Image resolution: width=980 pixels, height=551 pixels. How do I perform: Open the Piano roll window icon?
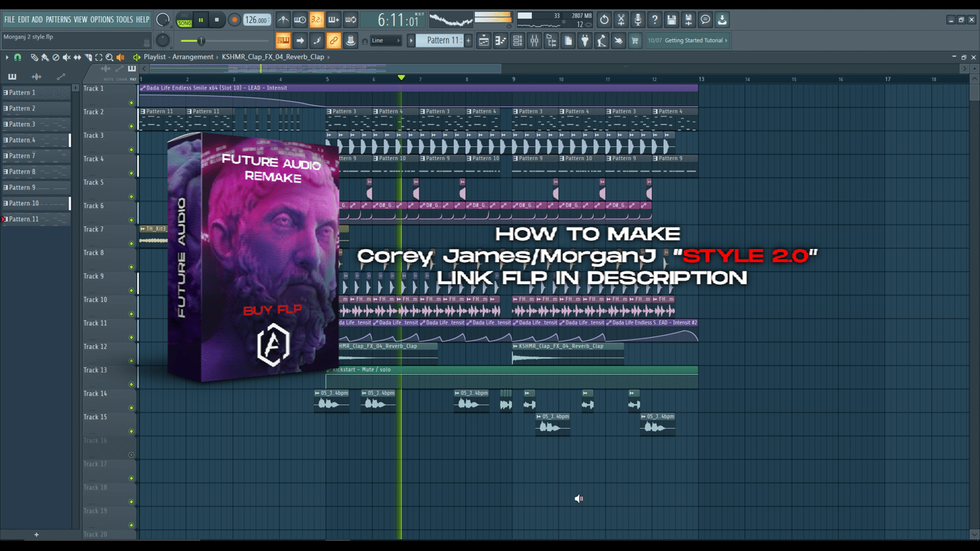tap(500, 41)
